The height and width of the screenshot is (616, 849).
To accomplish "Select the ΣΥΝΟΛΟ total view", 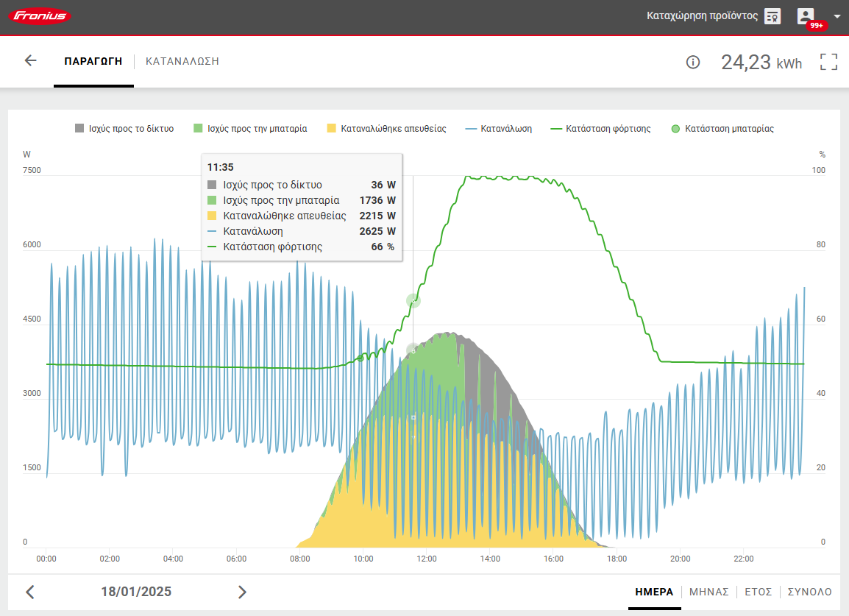I will [x=809, y=592].
